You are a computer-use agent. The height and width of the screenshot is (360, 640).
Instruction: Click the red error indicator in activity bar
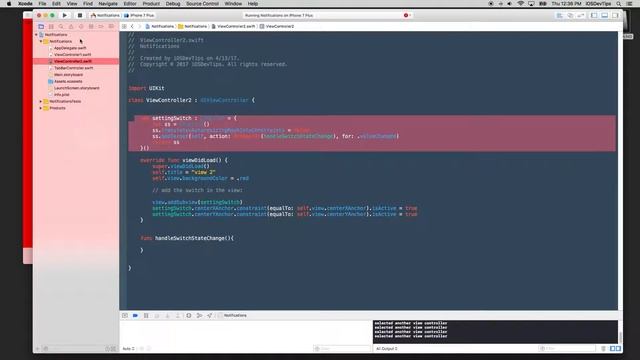click(406, 16)
